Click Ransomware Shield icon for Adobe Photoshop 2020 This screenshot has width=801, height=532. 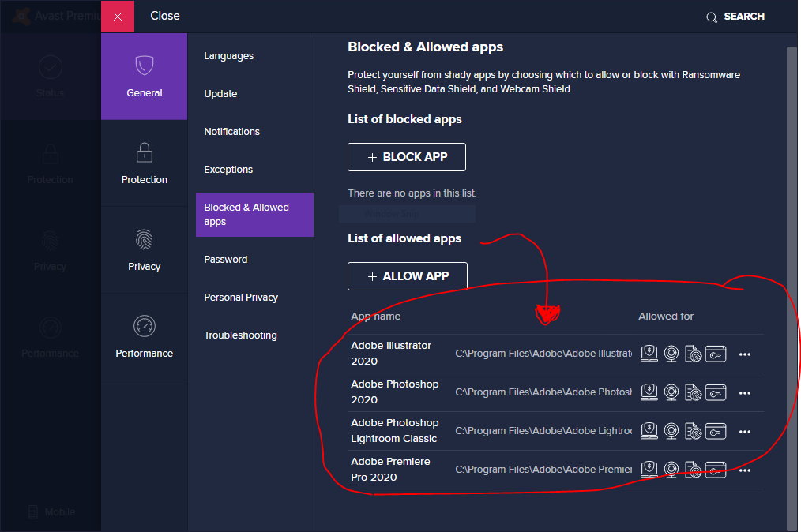pos(649,392)
